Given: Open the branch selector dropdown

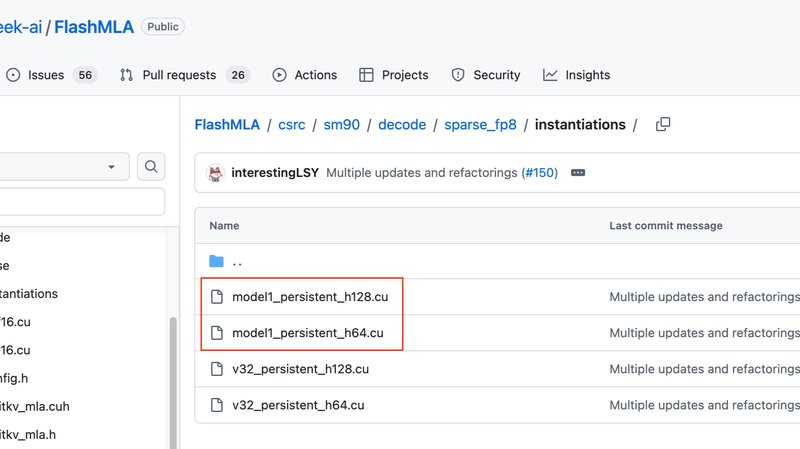Looking at the screenshot, I should pos(65,166).
